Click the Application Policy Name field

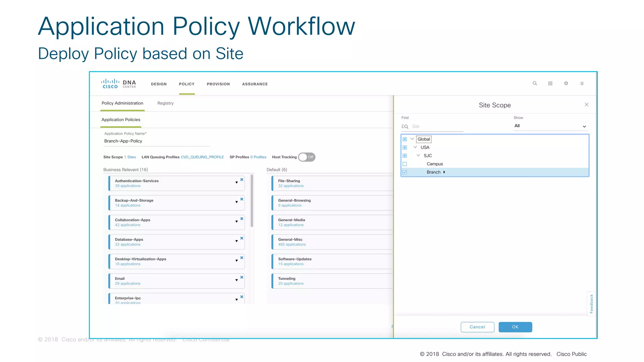pyautogui.click(x=157, y=141)
